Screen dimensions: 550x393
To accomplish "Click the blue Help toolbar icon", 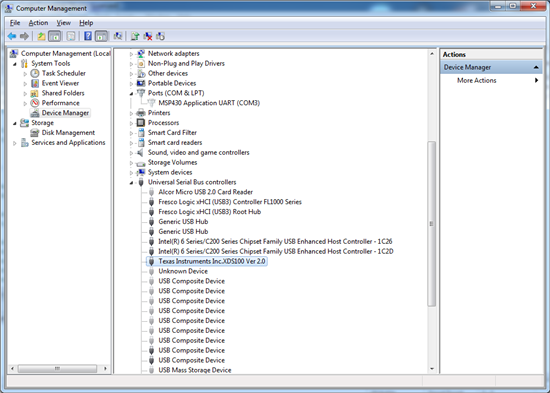I will point(88,36).
